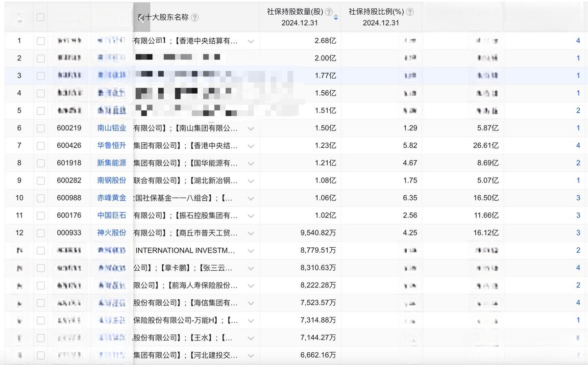Check the box in row number 3
The image size is (588, 365).
pyautogui.click(x=41, y=76)
